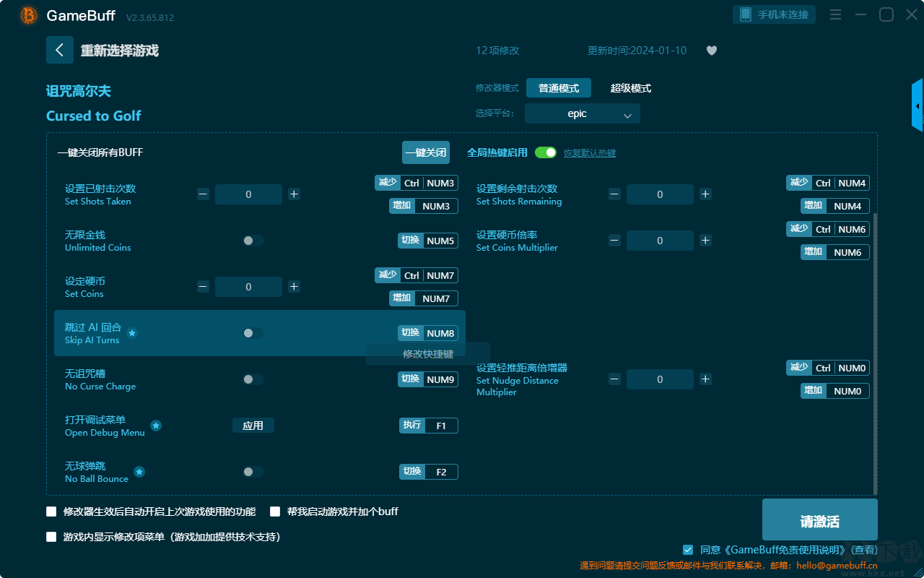The height and width of the screenshot is (578, 924).
Task: Click Ctrl NUM3 decrease hotkey
Action: tap(417, 183)
